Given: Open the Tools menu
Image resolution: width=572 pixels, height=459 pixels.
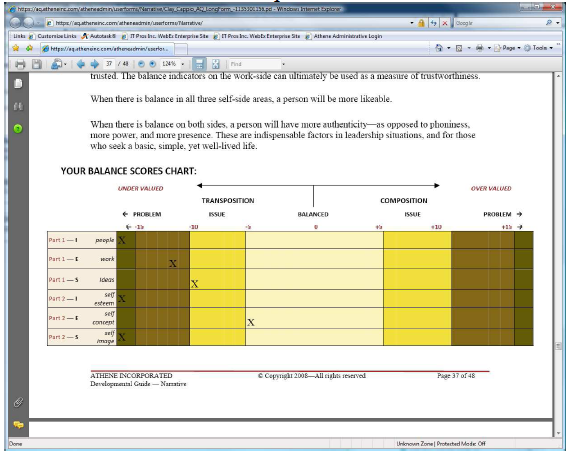Looking at the screenshot, I should pos(538,48).
